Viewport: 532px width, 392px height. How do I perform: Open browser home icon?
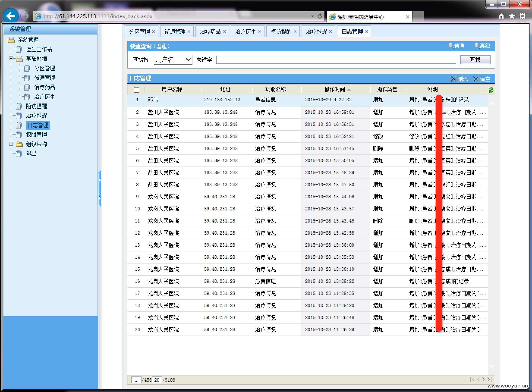501,16
